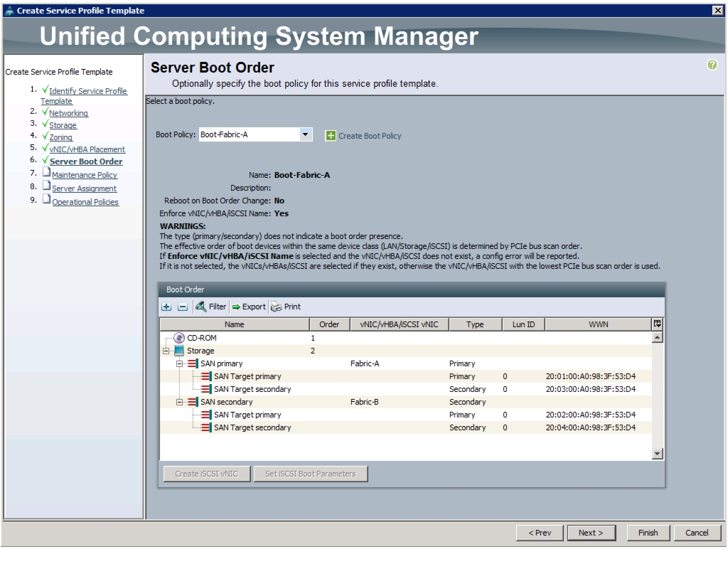Click the boot order scrollbar down arrow
728x569 pixels.
coord(658,454)
